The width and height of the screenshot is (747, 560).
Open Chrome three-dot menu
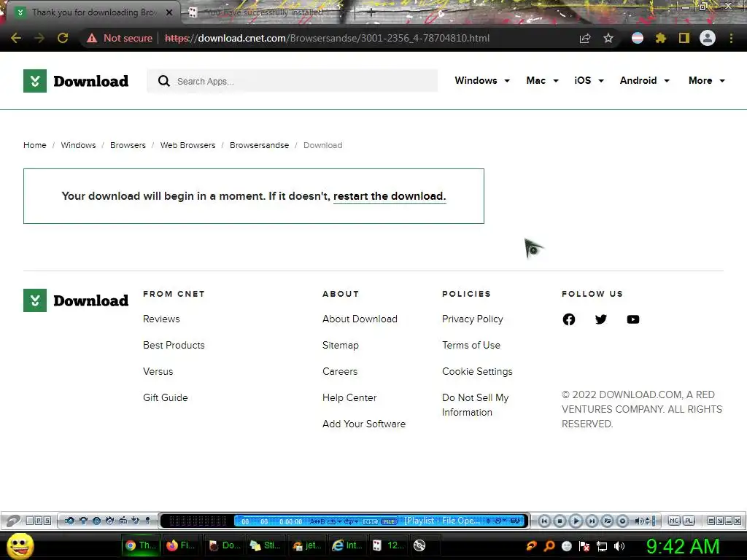pyautogui.click(x=731, y=38)
